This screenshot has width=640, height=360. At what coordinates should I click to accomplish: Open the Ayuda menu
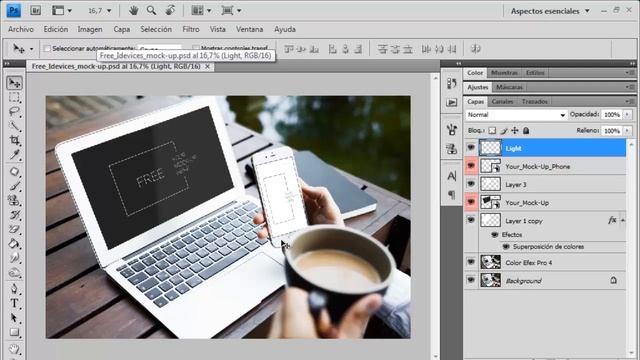(x=285, y=29)
